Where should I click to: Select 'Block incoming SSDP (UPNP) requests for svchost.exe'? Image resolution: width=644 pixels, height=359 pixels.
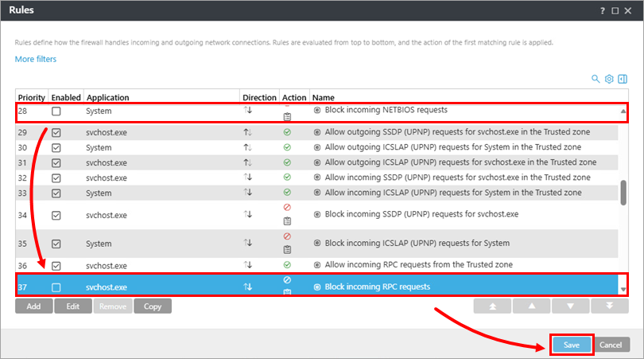pos(422,214)
